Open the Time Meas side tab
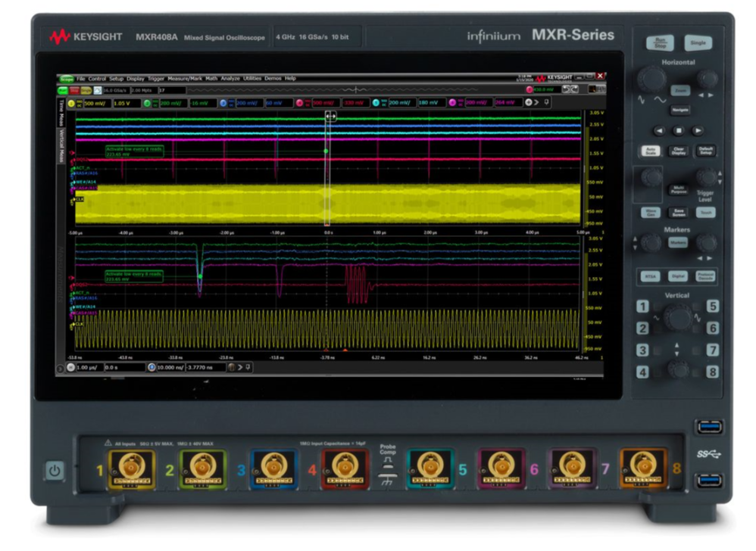Viewport: 756px width, 551px height. point(61,114)
